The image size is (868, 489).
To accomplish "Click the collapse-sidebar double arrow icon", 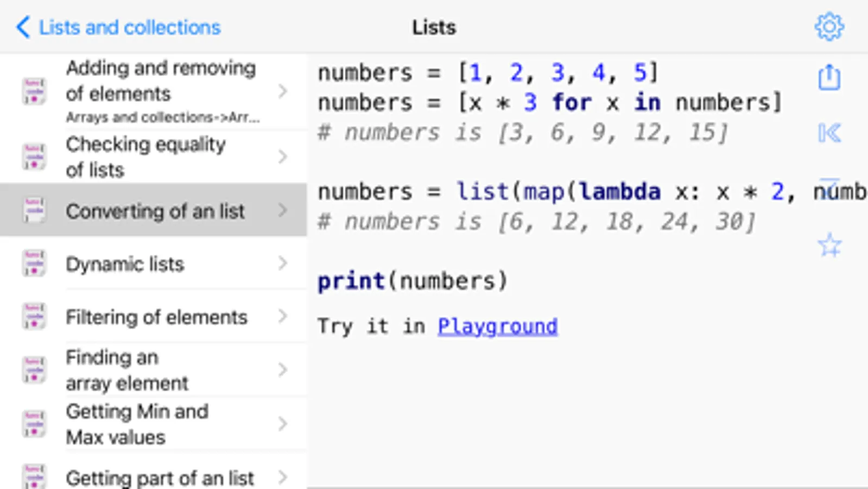I will pos(829,133).
